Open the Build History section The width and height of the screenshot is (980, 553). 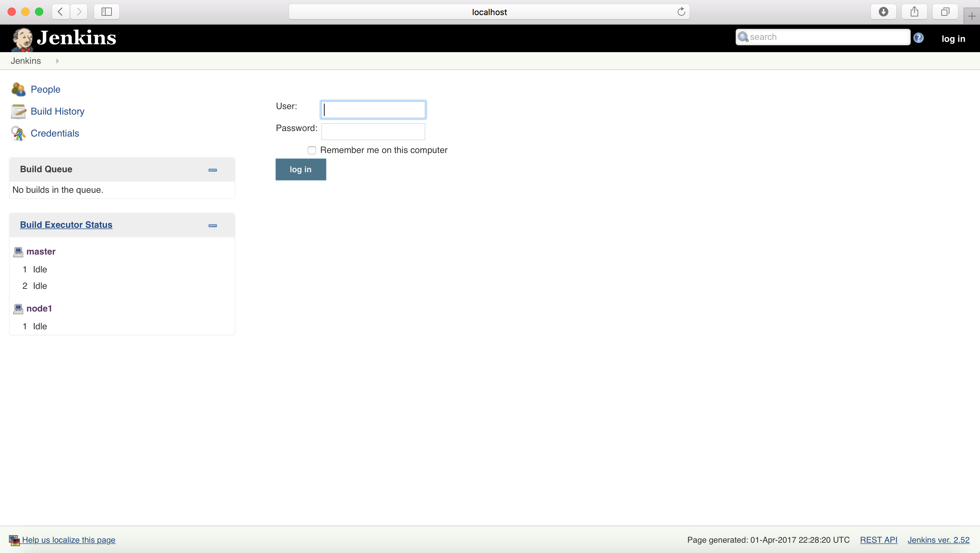pyautogui.click(x=58, y=111)
